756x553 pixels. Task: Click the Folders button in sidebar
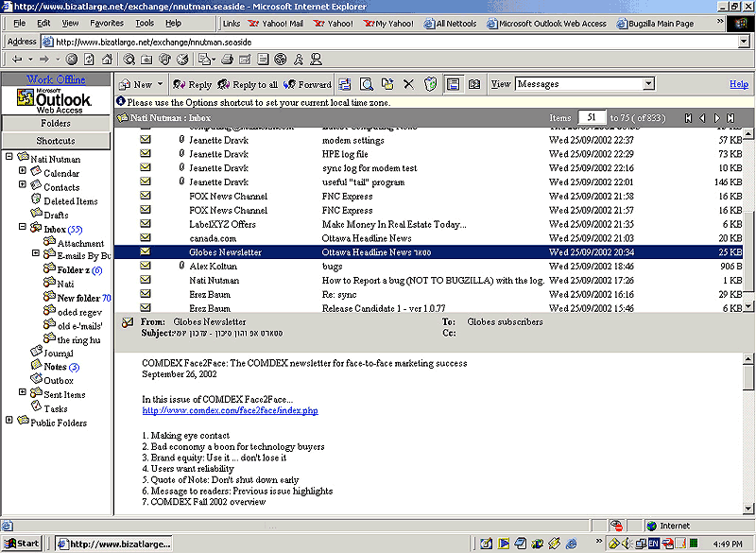[56, 123]
